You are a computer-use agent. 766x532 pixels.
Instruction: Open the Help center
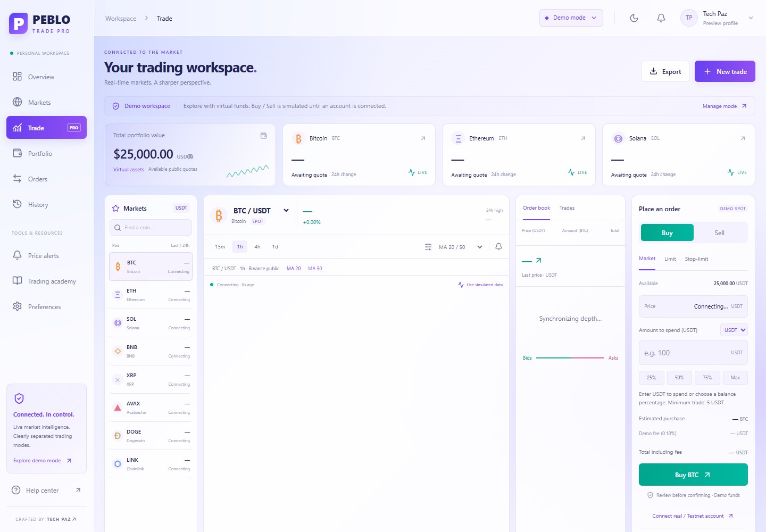coord(46,490)
